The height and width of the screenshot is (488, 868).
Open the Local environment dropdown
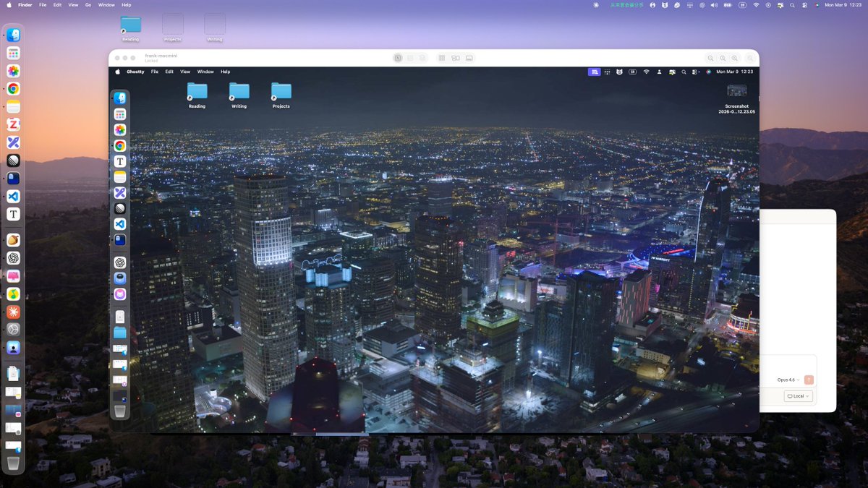click(x=799, y=396)
